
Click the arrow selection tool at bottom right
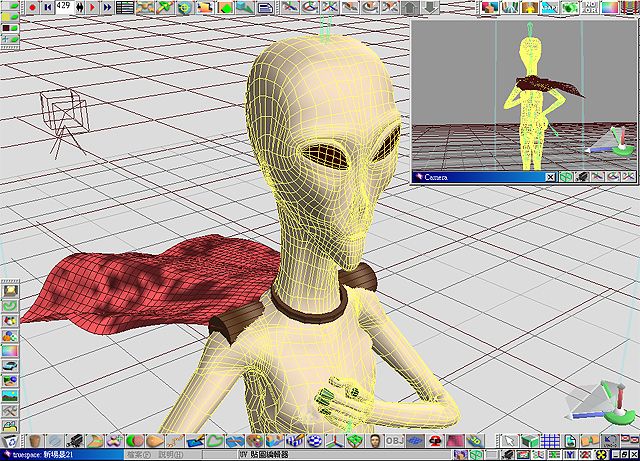509,440
